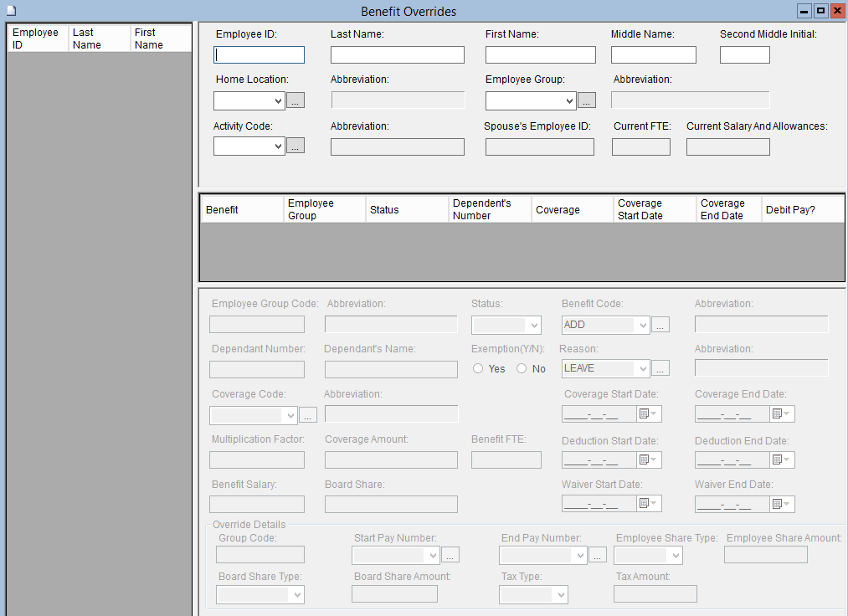The image size is (848, 616).
Task: Click the First Name text field
Action: [540, 55]
